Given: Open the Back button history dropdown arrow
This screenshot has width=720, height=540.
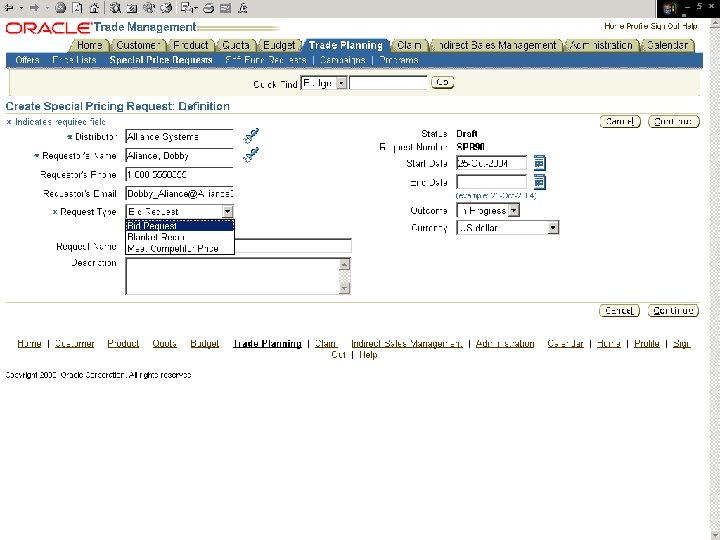Looking at the screenshot, I should (21, 8).
